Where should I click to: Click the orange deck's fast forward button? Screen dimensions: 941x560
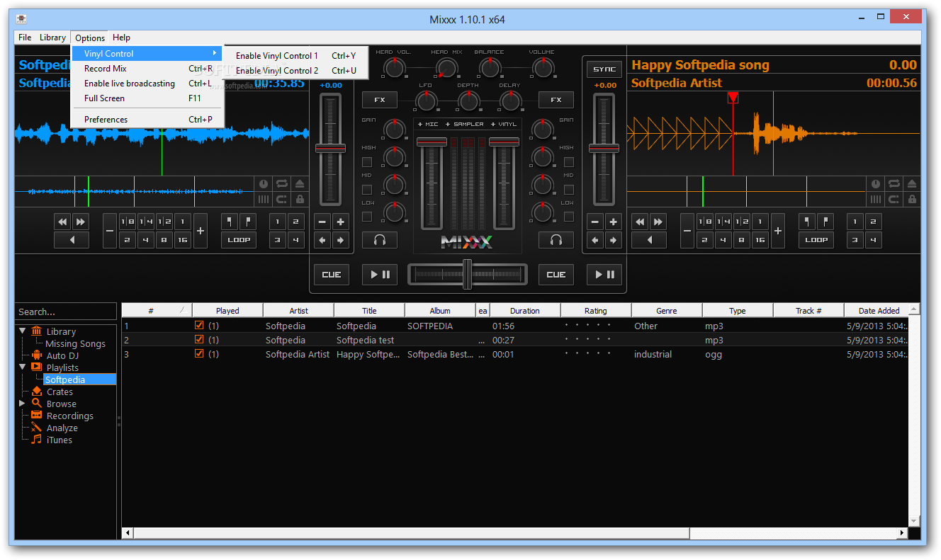(x=658, y=222)
